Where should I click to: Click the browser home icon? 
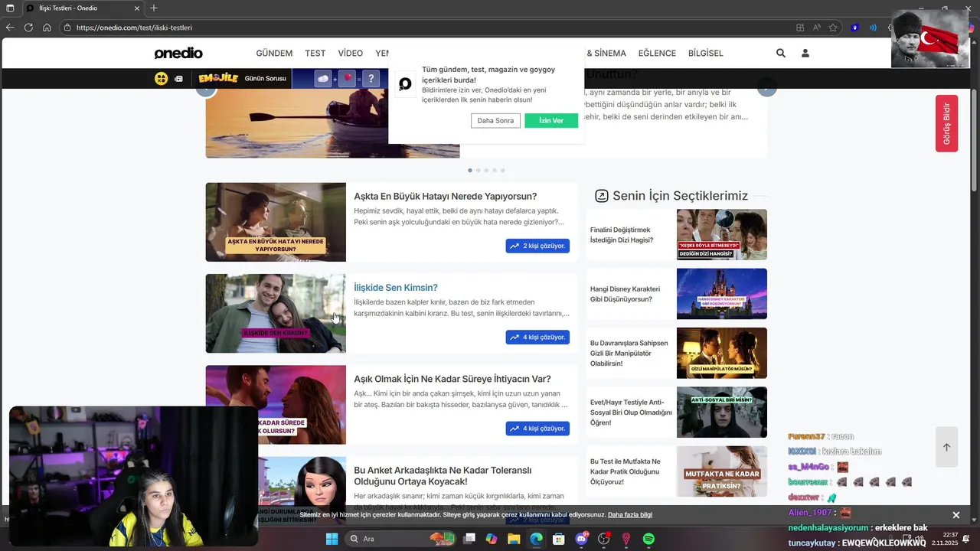47,28
